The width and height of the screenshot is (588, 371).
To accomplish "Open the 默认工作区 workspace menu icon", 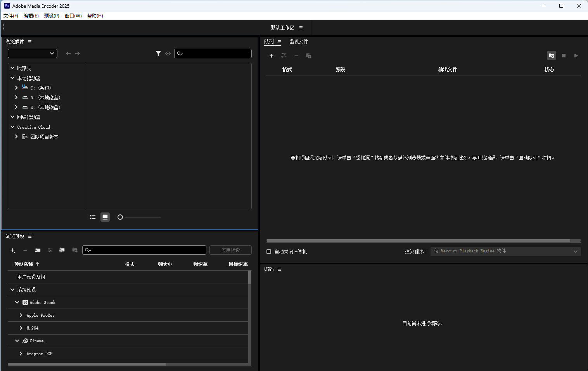I will tap(301, 28).
